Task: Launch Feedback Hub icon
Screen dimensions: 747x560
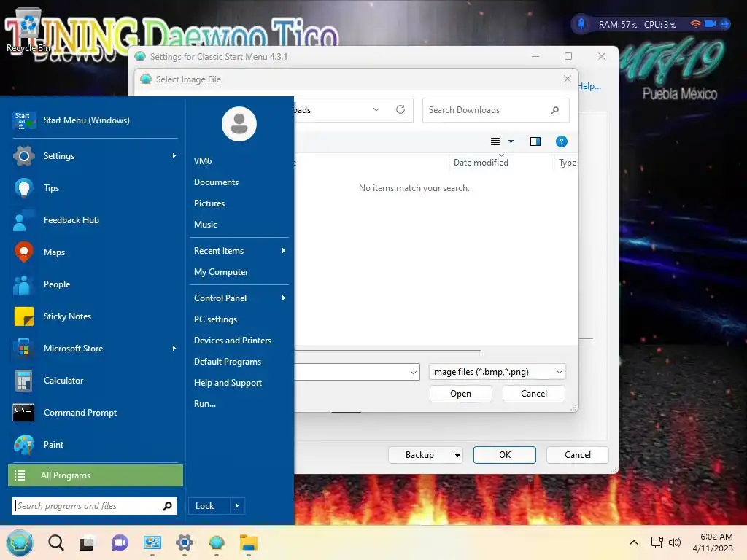Action: [23, 220]
